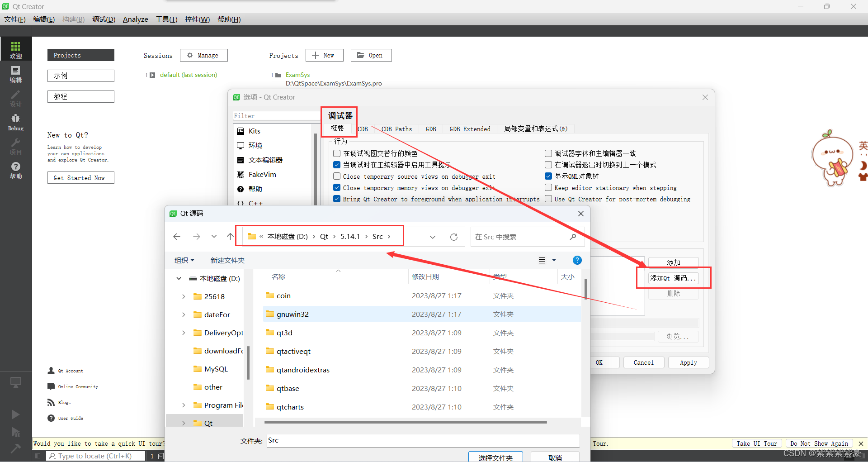Open Help (帮助) mode in sidebar
This screenshot has width=868, height=462.
[x=15, y=170]
